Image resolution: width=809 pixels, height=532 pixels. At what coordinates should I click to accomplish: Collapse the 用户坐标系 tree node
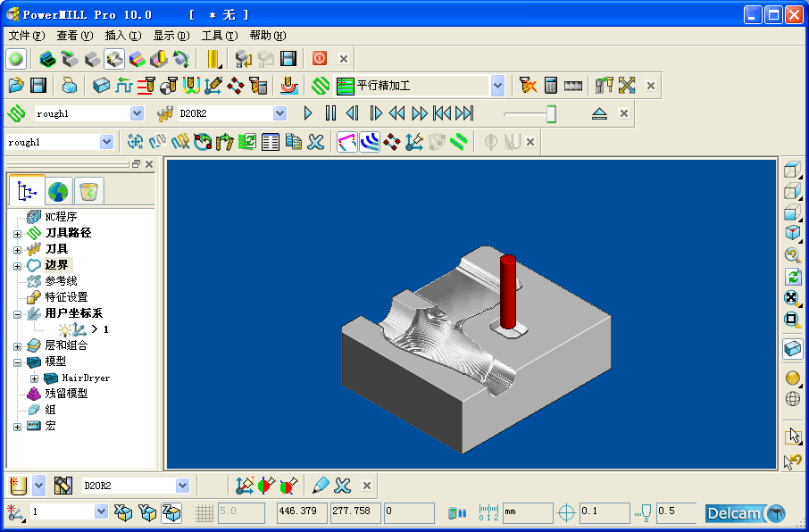[18, 313]
